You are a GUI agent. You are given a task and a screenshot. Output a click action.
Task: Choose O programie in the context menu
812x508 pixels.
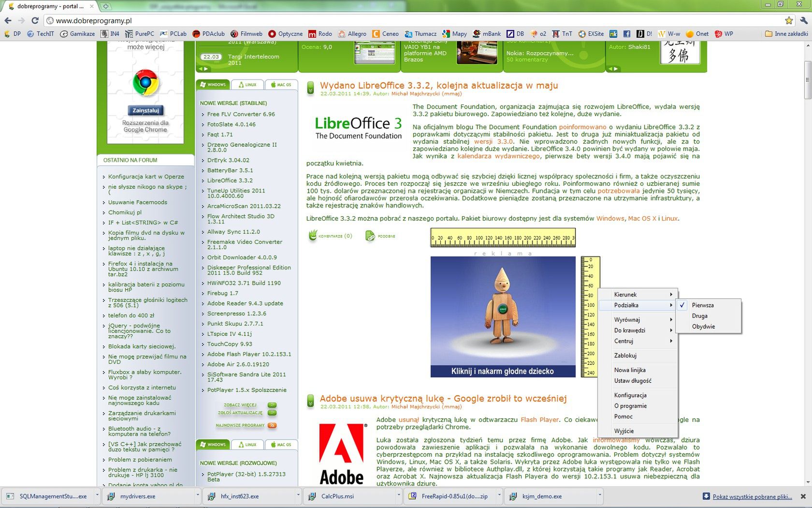pos(638,406)
